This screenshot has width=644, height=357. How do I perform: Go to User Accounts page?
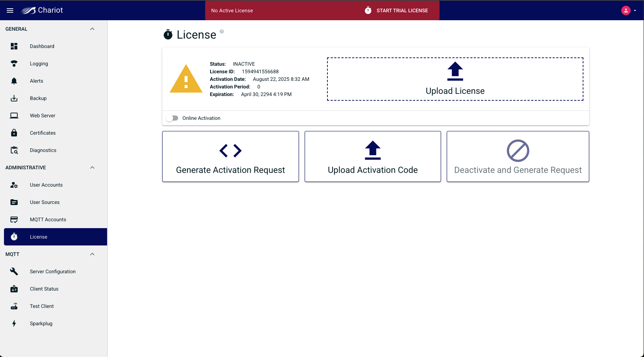[46, 185]
